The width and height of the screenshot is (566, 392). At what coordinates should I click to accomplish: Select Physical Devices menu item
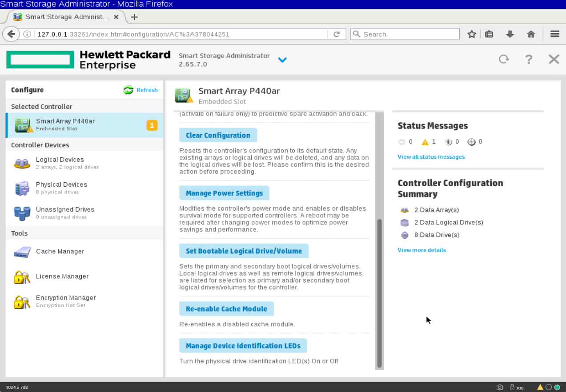click(84, 188)
